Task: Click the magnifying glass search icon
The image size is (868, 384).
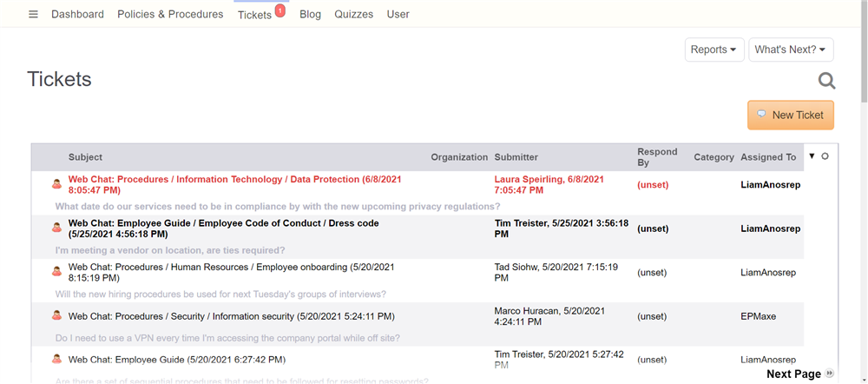Action: 826,81
